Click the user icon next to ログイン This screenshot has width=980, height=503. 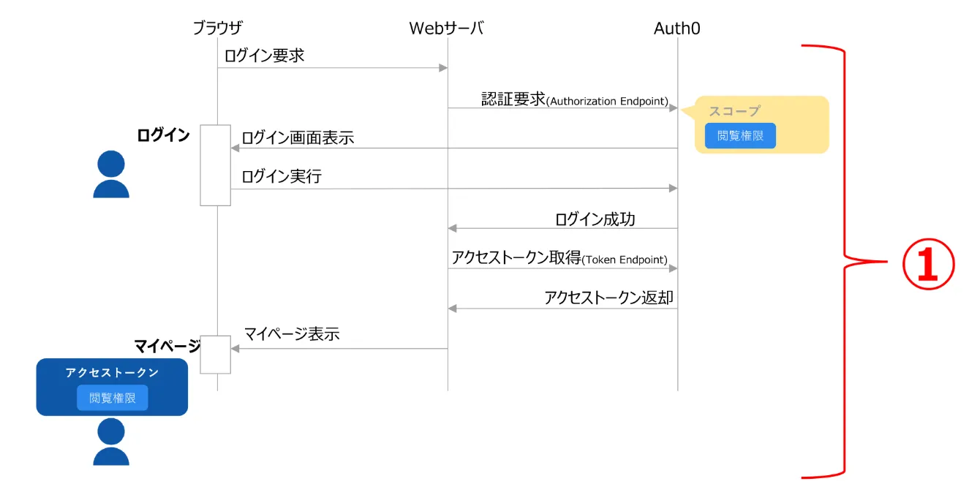pos(111,174)
